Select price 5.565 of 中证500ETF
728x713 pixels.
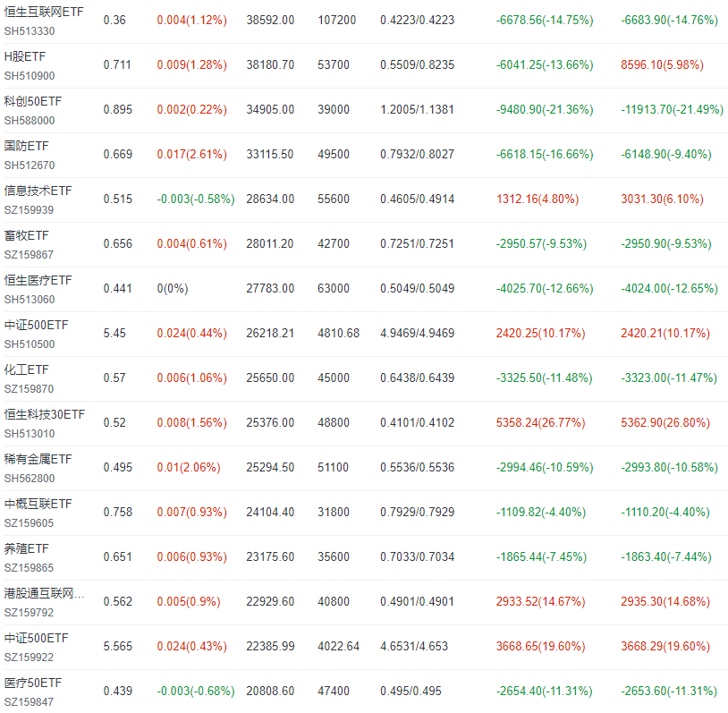117,647
